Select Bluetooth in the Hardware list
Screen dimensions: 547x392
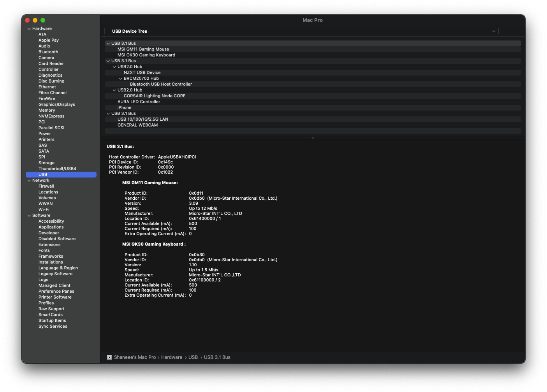pyautogui.click(x=48, y=52)
